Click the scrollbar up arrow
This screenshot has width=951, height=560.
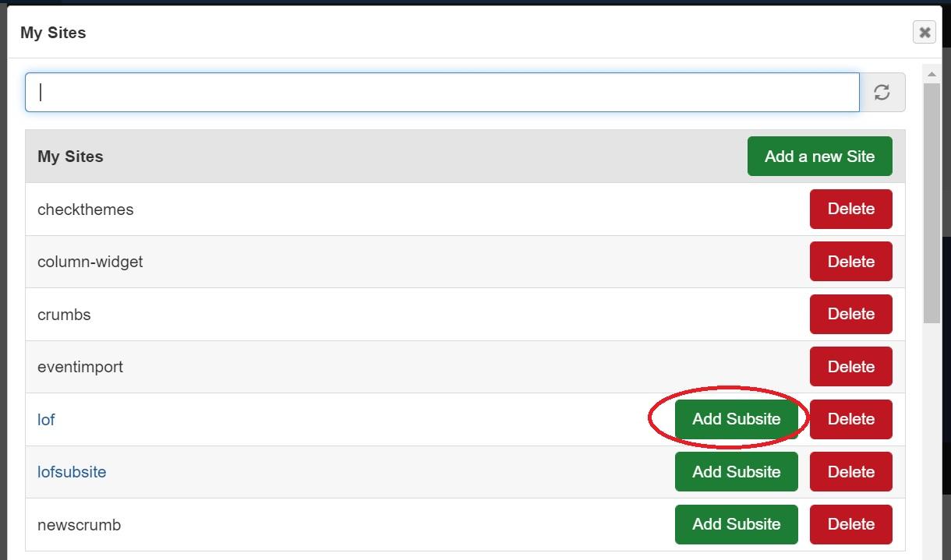(932, 75)
